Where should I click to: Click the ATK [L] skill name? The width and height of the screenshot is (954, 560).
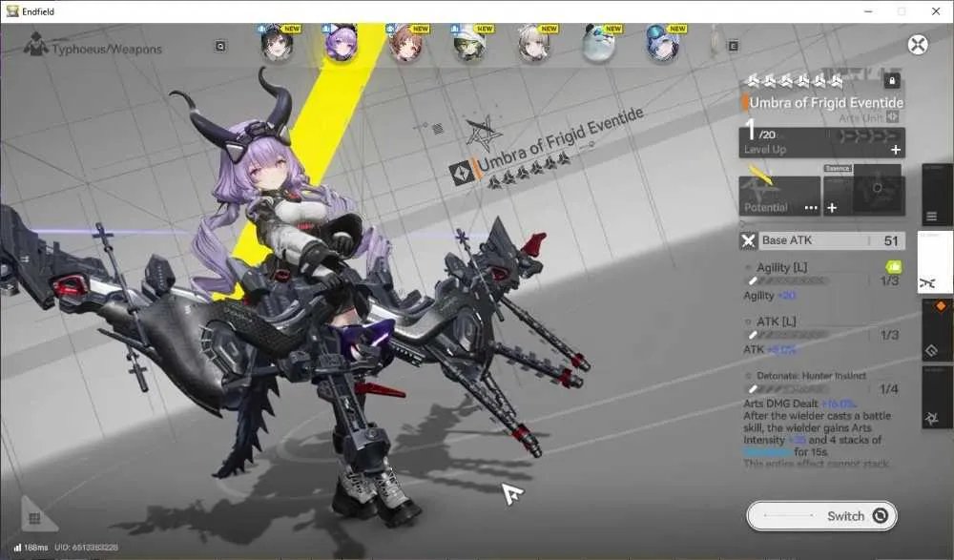(776, 321)
